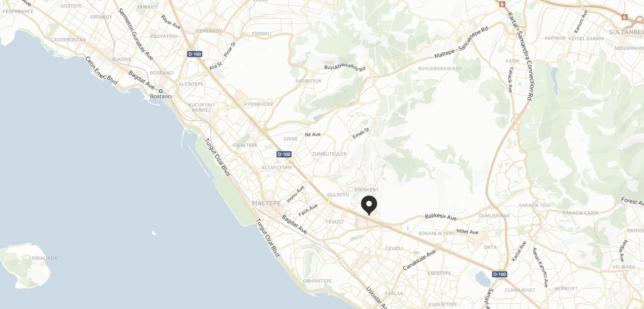Click the black location pin marker

(369, 206)
